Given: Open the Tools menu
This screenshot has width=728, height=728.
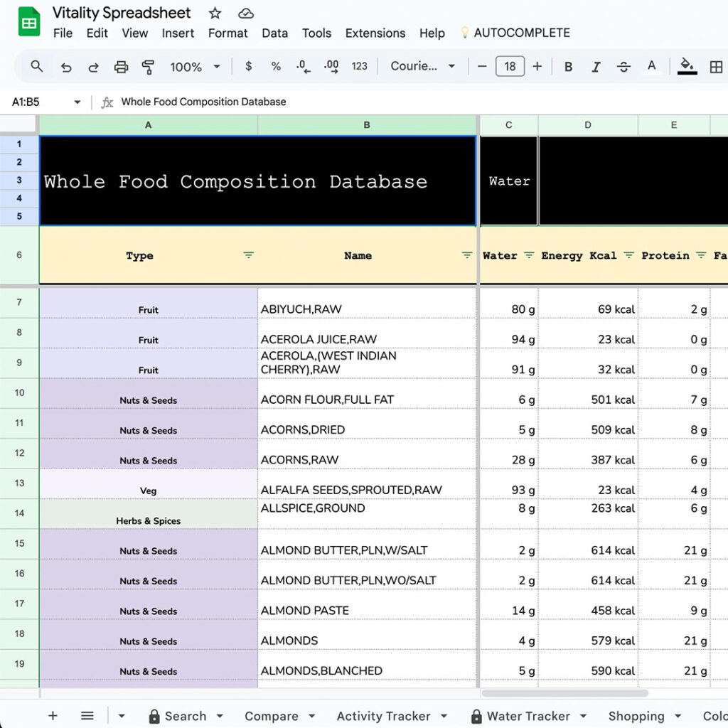Looking at the screenshot, I should click(316, 33).
